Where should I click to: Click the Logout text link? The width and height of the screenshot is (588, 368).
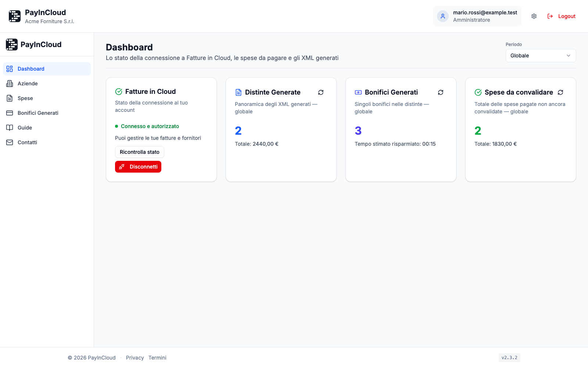567,16
